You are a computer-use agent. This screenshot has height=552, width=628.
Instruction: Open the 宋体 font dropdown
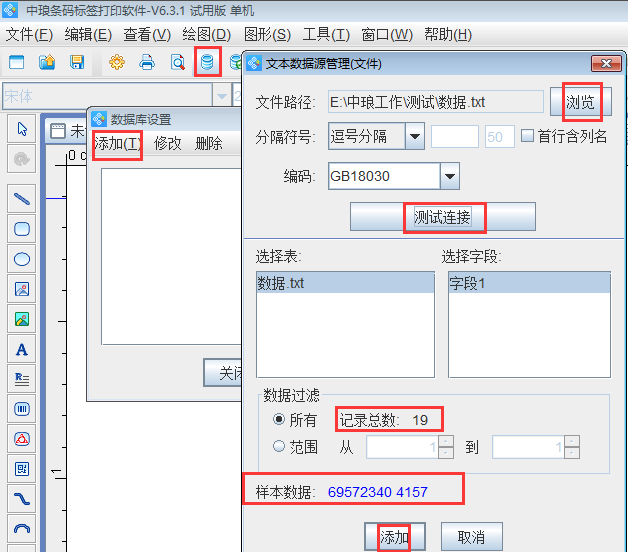[x=221, y=96]
